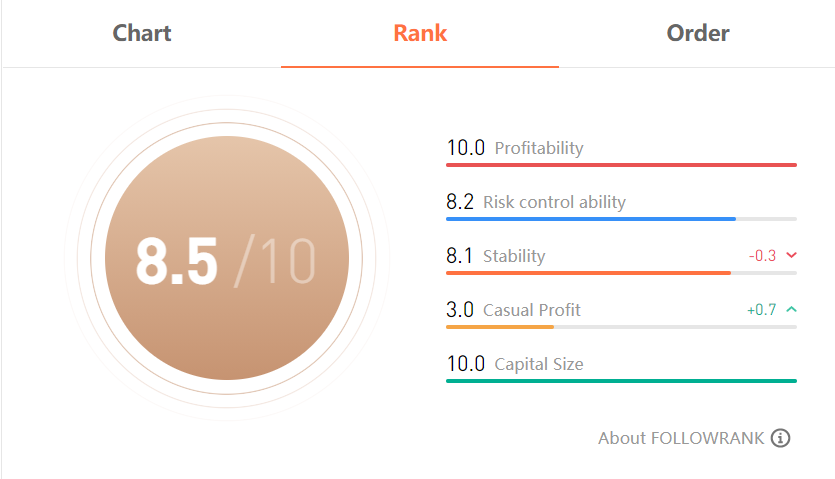The image size is (835, 479).
Task: Click the blue Risk control ability bar
Action: point(621,219)
